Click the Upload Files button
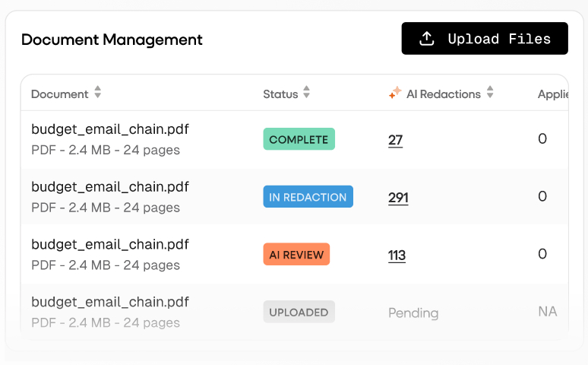Screen dimensions: 588x365 pyautogui.click(x=485, y=38)
